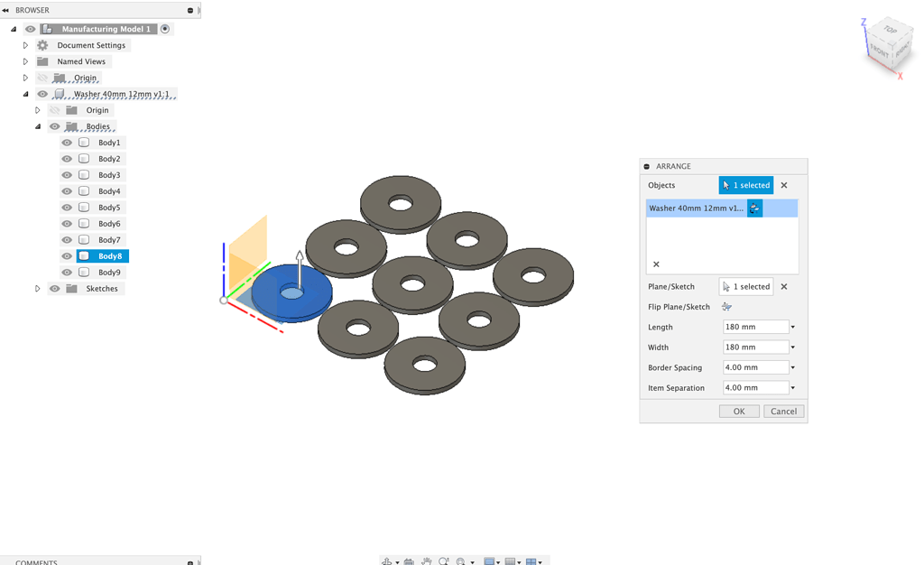Click the Manufacturing Model 1 gear-like document icon

point(47,28)
